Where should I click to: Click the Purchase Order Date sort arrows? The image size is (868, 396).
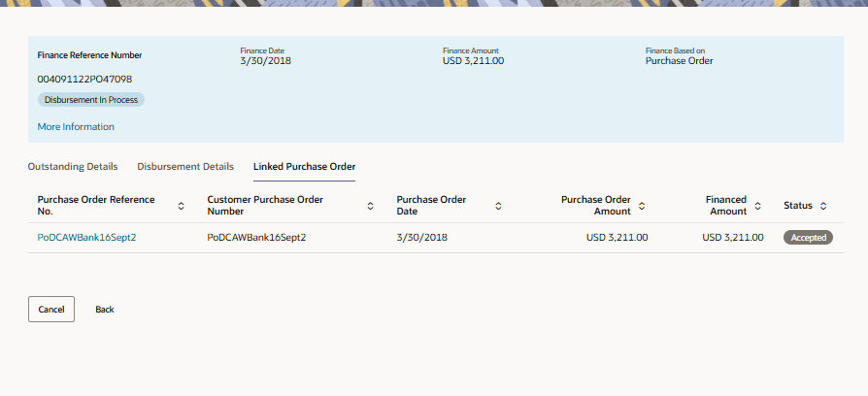[x=498, y=206]
